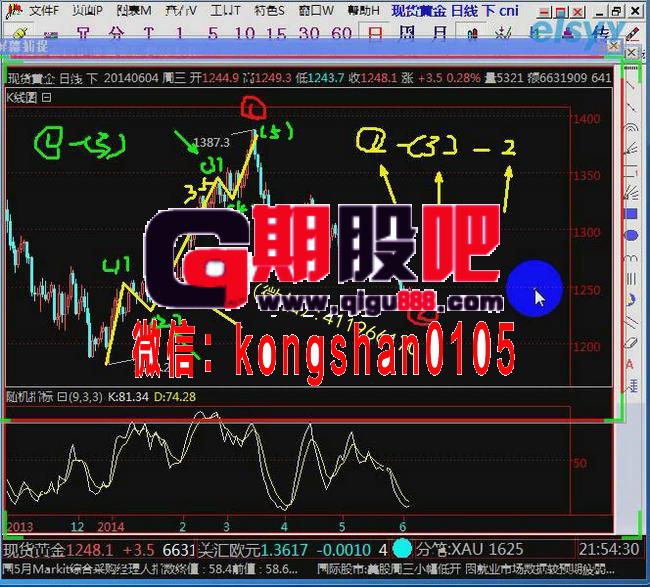Open the 图表M menu
Image resolution: width=650 pixels, height=587 pixels.
click(134, 10)
